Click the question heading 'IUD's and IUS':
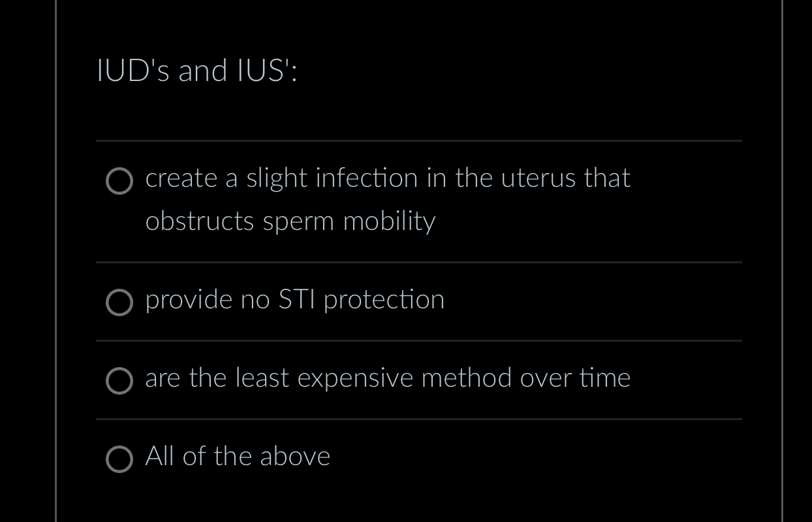This screenshot has height=522, width=812. coord(198,71)
